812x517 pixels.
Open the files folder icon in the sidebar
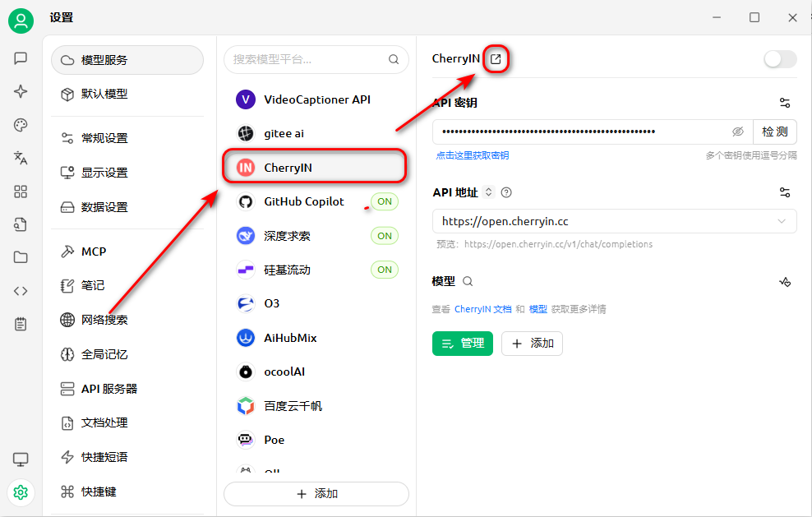tap(21, 257)
